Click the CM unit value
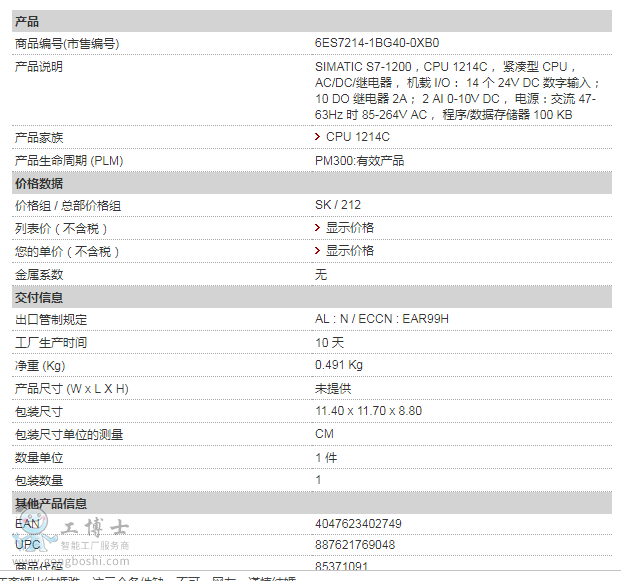The width and height of the screenshot is (621, 581). coord(324,434)
